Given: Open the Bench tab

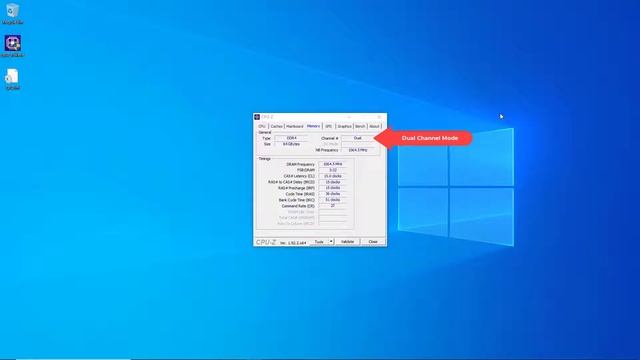Looking at the screenshot, I should pyautogui.click(x=360, y=127).
